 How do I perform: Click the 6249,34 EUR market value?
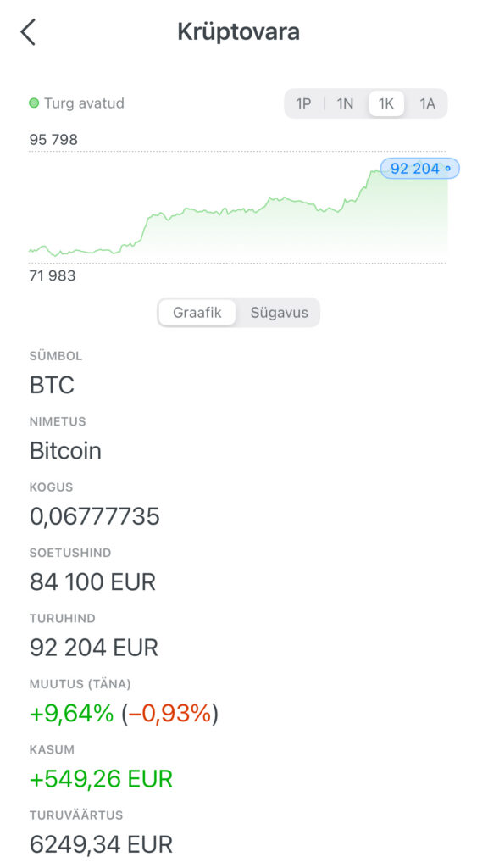[x=102, y=844]
